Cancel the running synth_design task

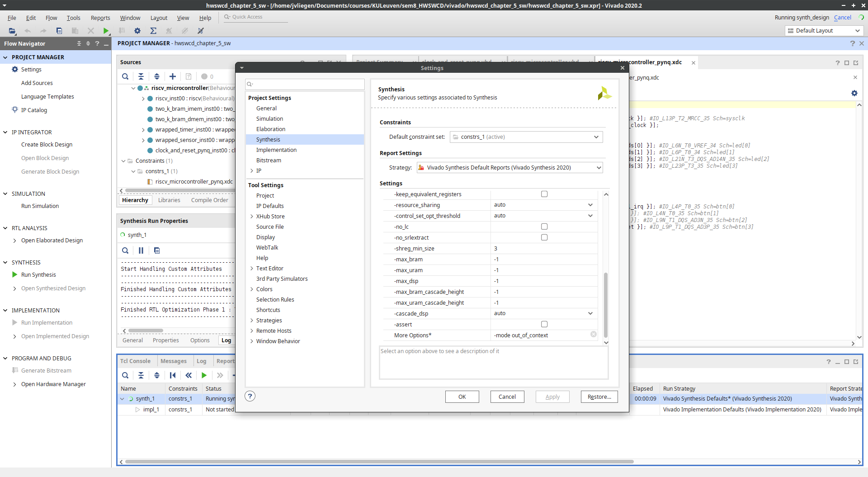point(842,18)
